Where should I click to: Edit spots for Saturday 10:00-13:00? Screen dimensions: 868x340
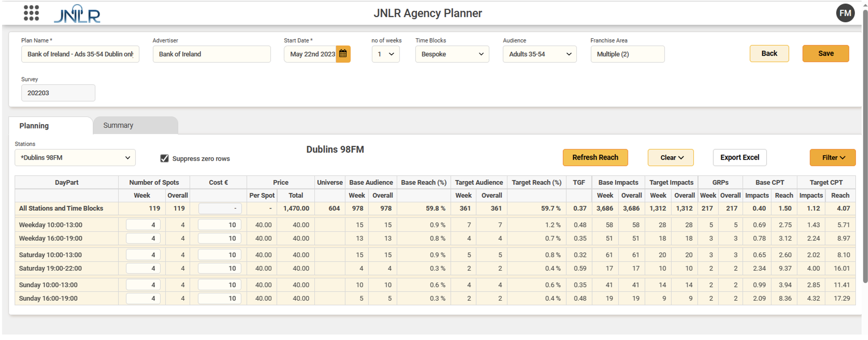pos(143,254)
